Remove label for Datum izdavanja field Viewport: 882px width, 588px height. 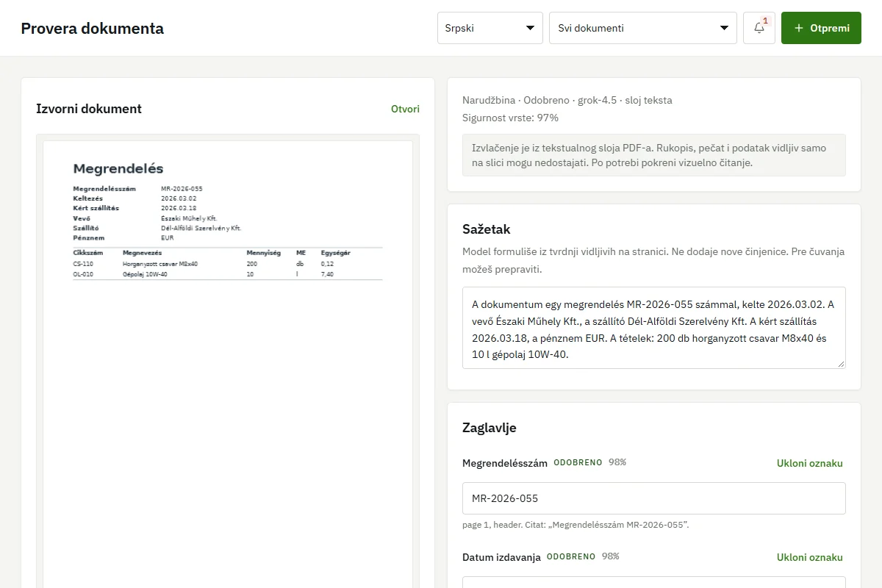[810, 557]
